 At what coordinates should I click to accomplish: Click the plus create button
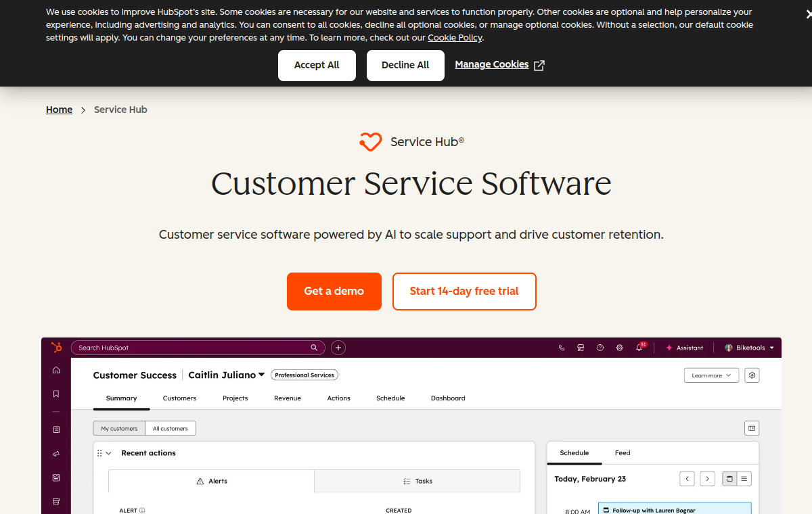coord(338,348)
